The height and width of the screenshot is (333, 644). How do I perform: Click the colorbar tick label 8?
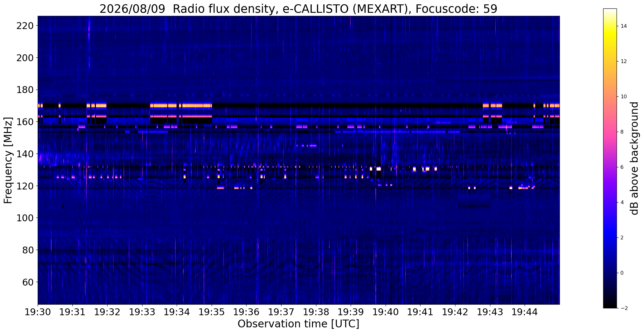(x=622, y=132)
